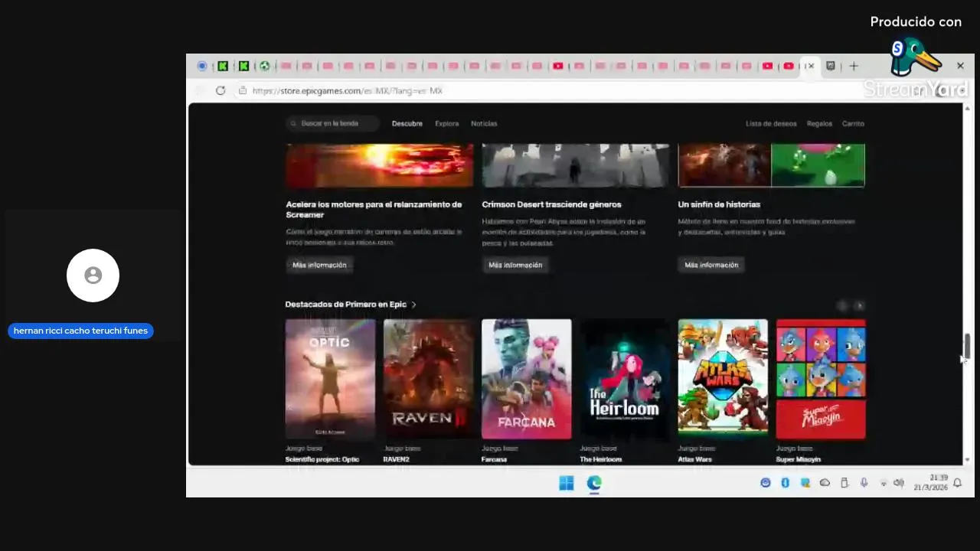Open site info icon beside the URL

click(242, 90)
